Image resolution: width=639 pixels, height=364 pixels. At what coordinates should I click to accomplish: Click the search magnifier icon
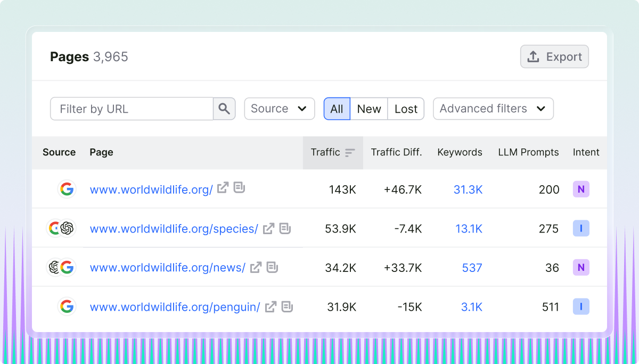click(x=224, y=109)
